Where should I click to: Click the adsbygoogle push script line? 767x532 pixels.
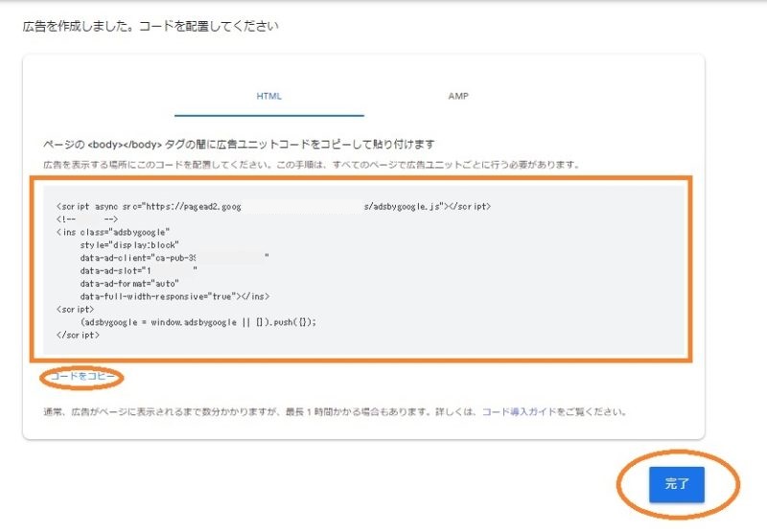[198, 322]
